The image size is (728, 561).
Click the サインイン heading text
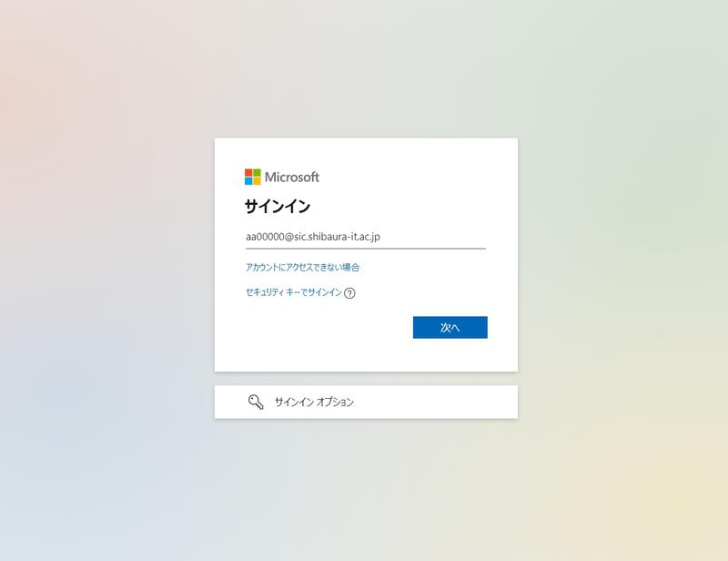coord(278,206)
